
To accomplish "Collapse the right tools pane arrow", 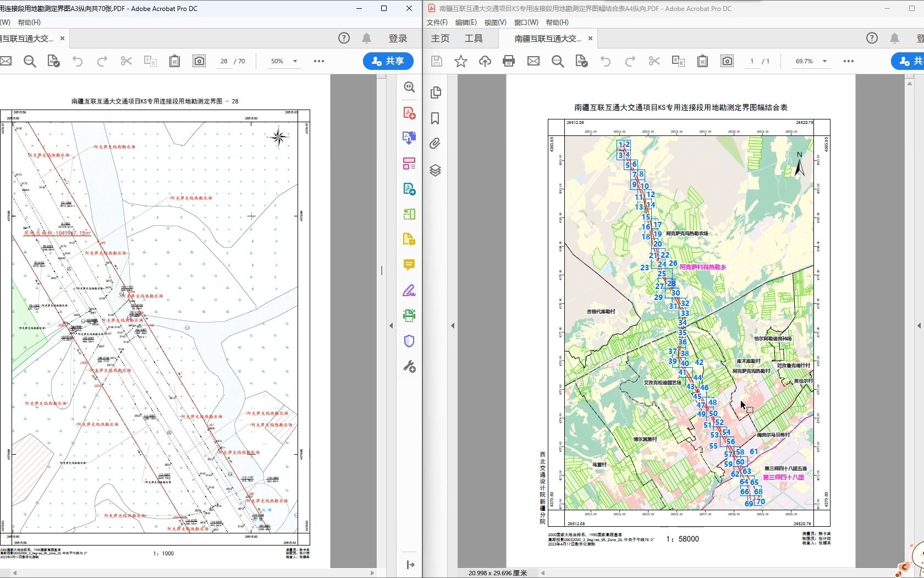I will [x=391, y=325].
